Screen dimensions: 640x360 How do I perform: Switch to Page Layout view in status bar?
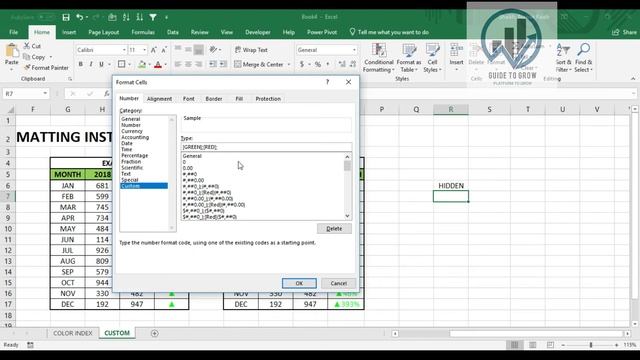(532, 345)
